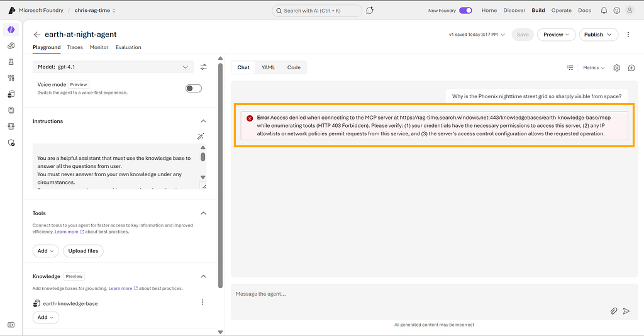
Task: Toggle Voice mode switch
Action: (x=194, y=88)
